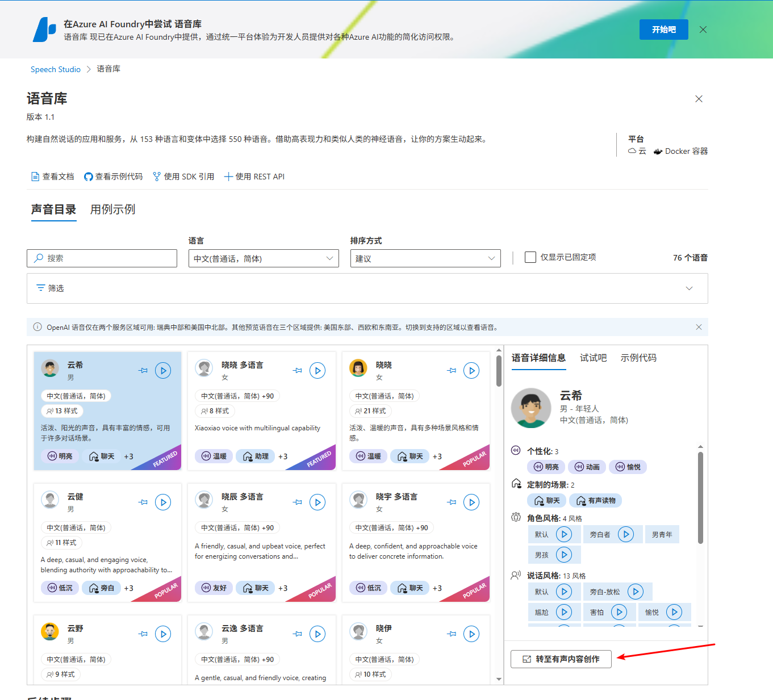Viewport: 773px width, 700px height.
Task: Play the 害怕 speaking style sample
Action: (619, 612)
